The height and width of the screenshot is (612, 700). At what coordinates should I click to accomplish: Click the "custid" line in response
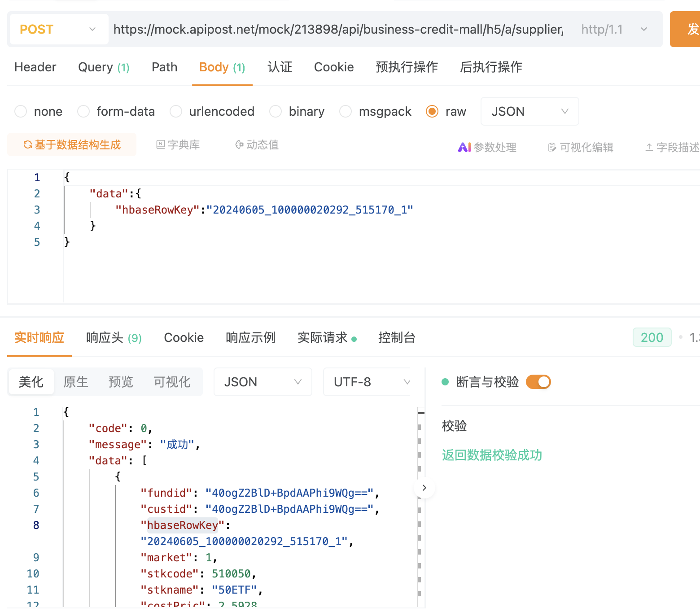260,509
